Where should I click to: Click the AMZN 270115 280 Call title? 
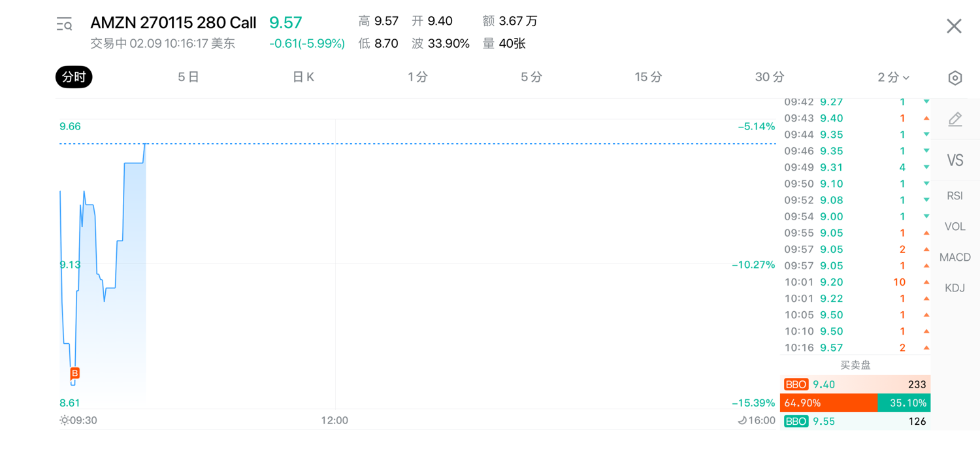point(173,23)
